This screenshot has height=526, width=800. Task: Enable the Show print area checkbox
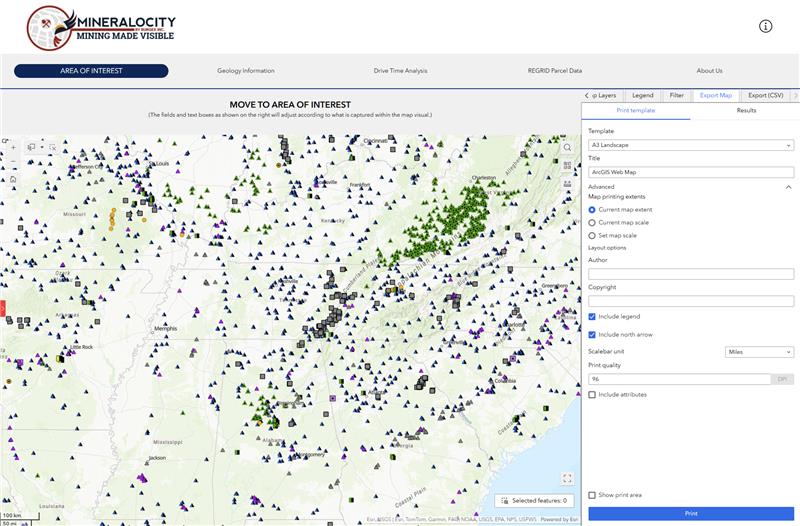[592, 495]
